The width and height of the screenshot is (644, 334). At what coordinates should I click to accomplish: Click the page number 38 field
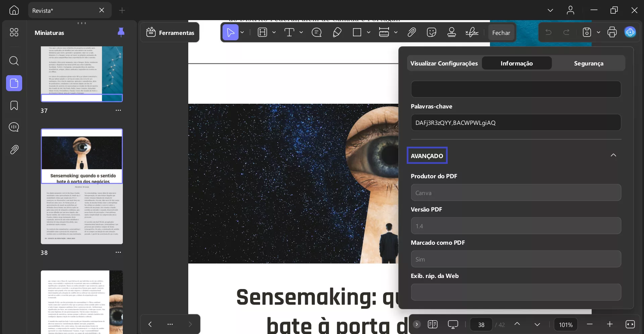[x=481, y=325]
